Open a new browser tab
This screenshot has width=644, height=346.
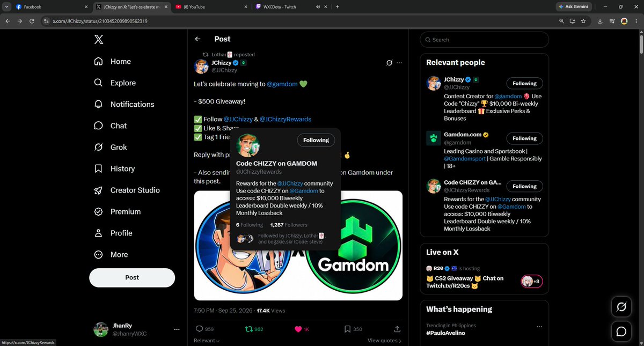337,7
